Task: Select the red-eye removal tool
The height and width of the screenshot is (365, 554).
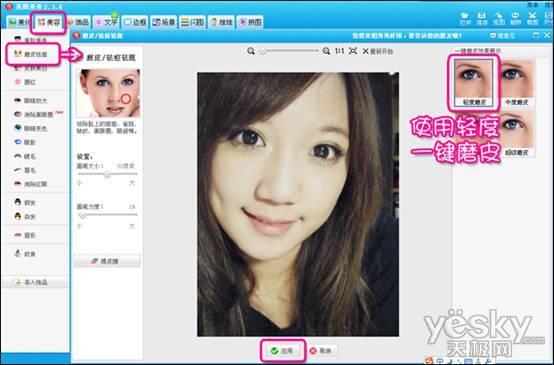Action: tap(30, 184)
